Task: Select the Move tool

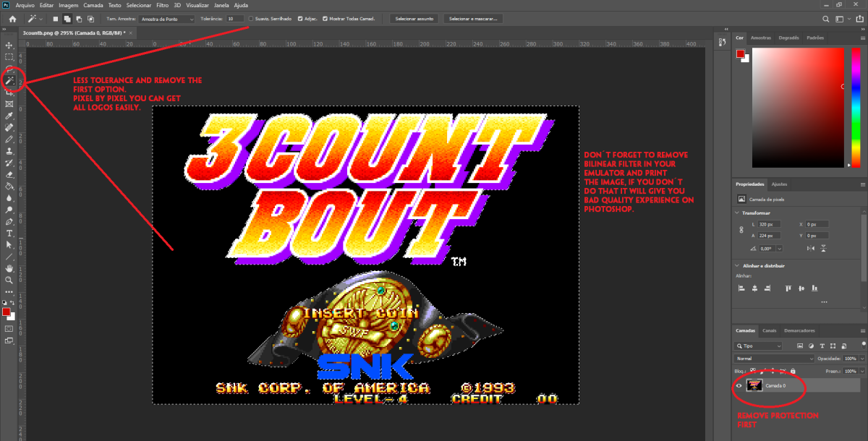Action: tap(9, 45)
